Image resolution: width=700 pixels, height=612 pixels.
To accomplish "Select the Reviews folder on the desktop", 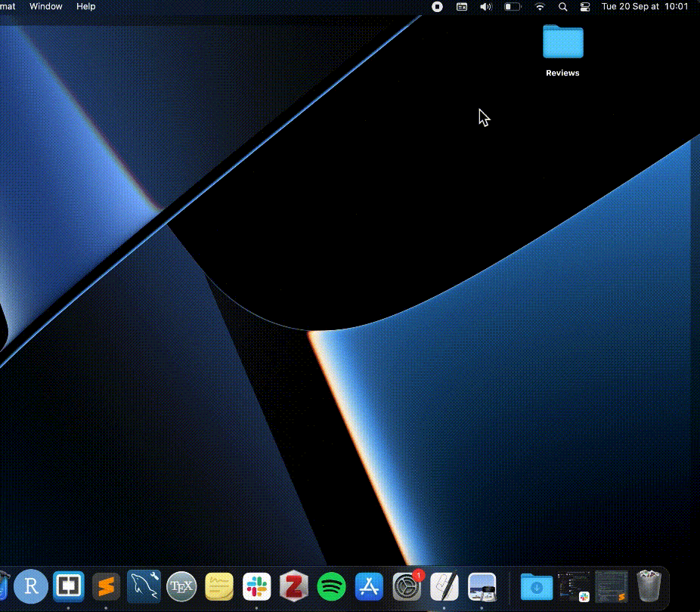I will coord(562,42).
